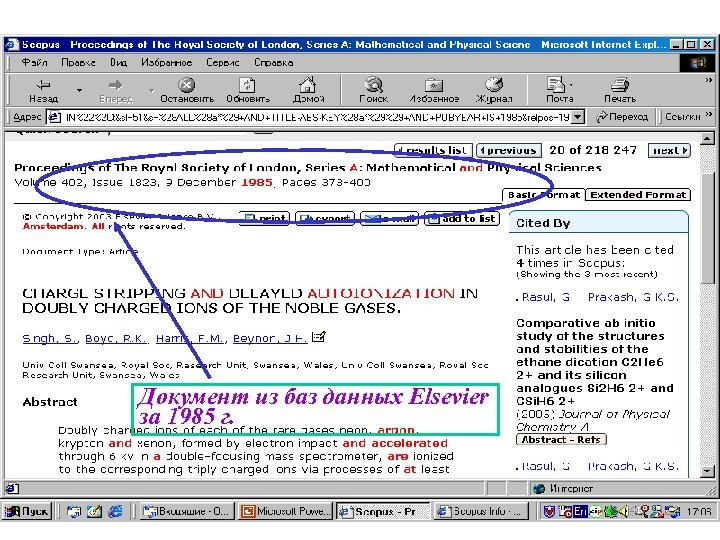Open the Файл menu
Image resolution: width=720 pixels, height=540 pixels.
[34, 62]
